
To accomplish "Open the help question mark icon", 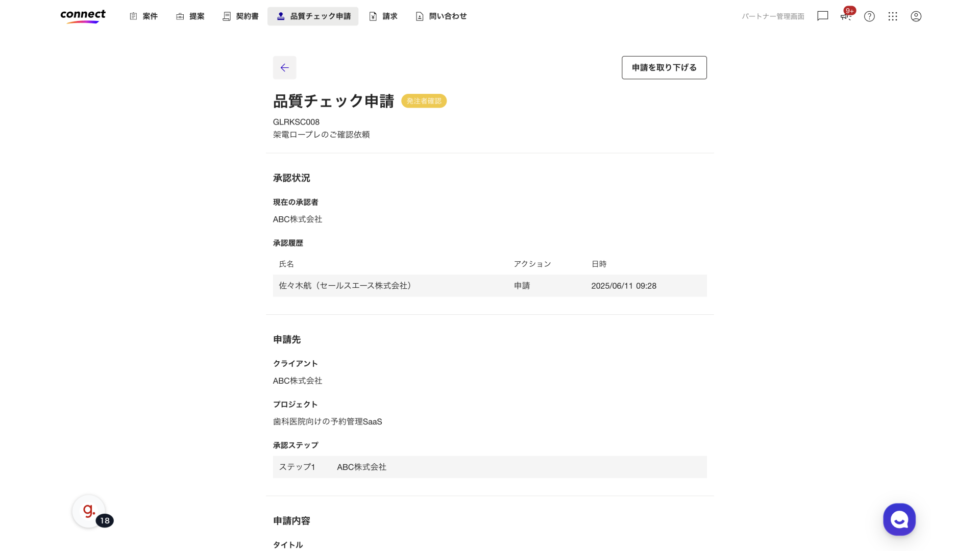I will 869,16.
